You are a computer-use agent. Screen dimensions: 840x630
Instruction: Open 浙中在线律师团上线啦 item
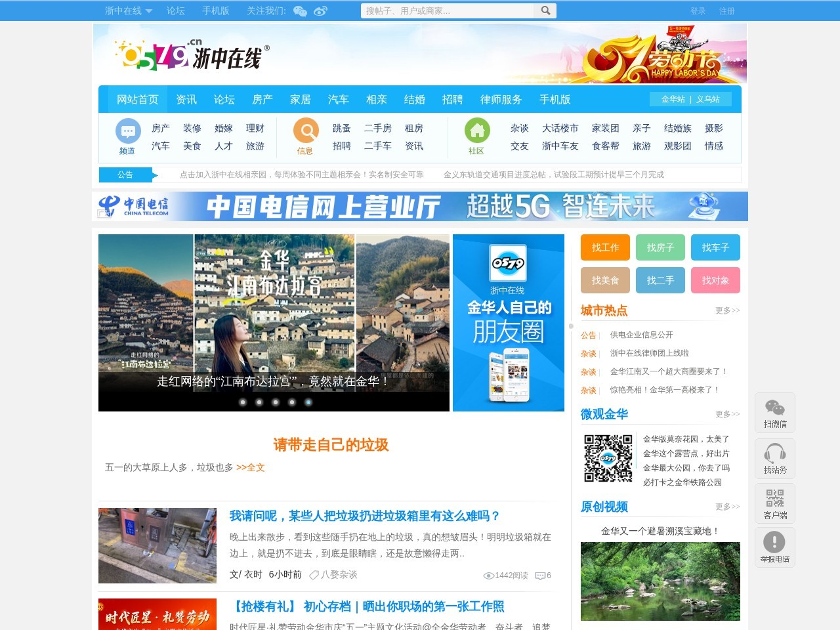(x=650, y=353)
